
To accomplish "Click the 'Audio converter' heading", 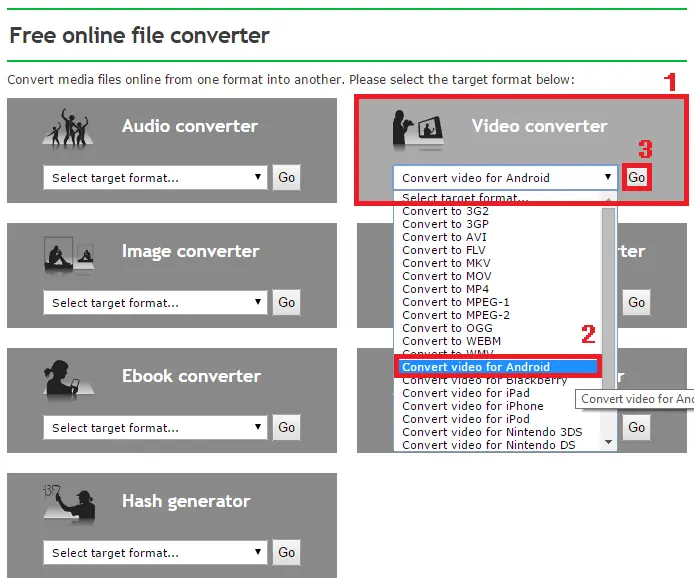I will point(190,126).
